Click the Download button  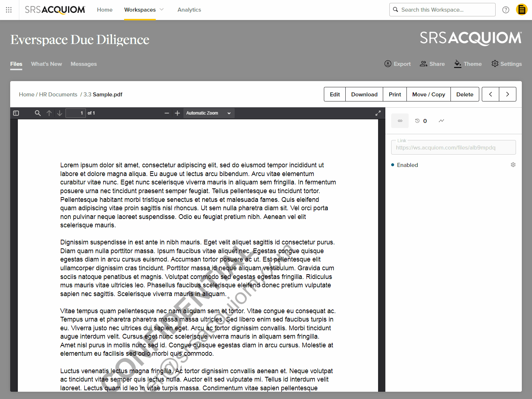364,94
